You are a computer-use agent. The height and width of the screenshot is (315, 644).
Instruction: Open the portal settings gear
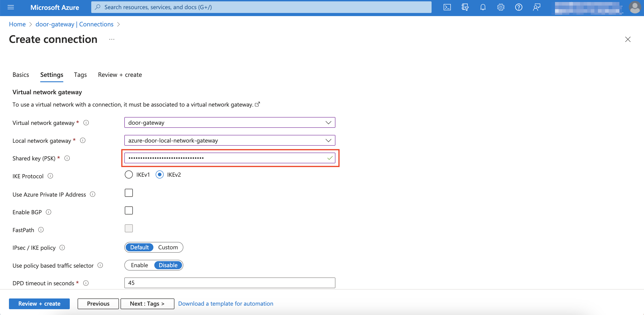point(500,7)
